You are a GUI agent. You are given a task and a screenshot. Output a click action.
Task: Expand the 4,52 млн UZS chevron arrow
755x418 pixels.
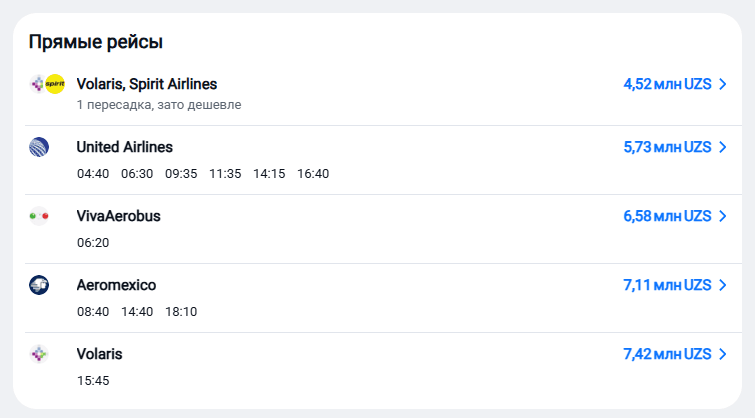coord(722,84)
